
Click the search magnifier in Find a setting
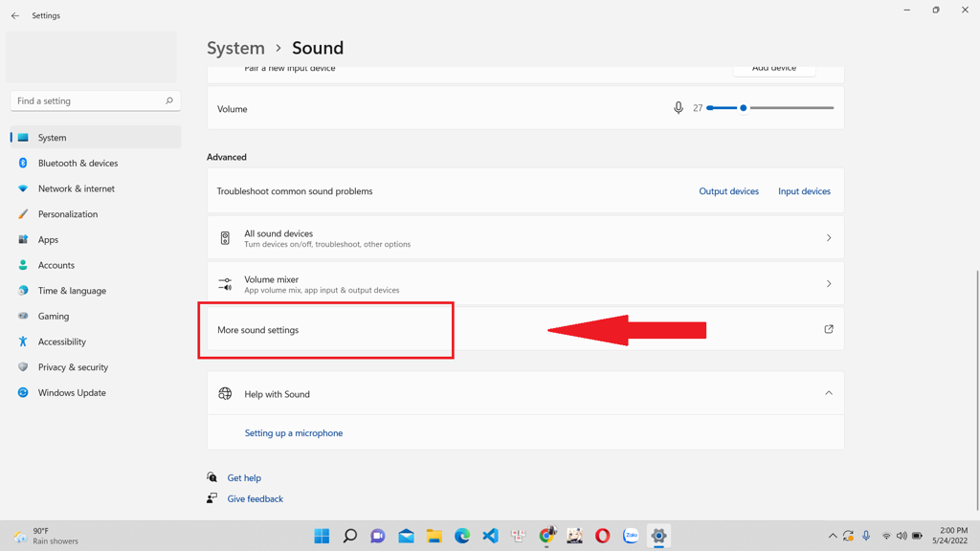point(169,100)
